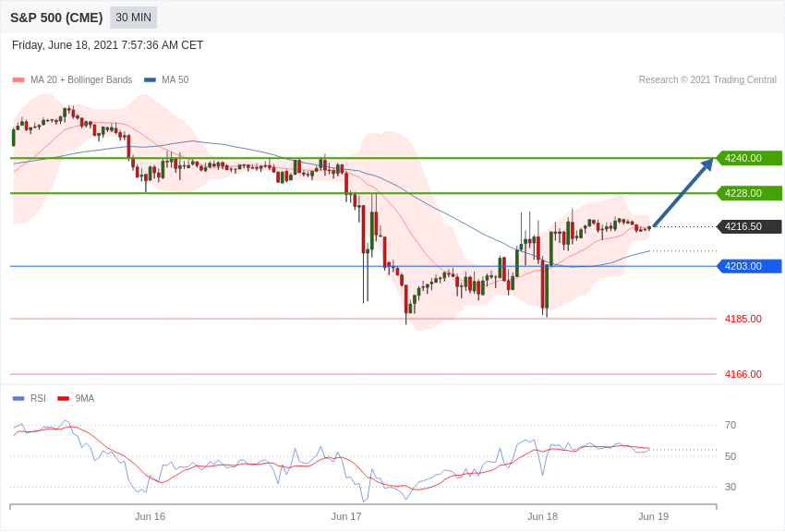Click the Jun 18 date axis label
Image resolution: width=785 pixels, height=532 pixels.
point(542,516)
